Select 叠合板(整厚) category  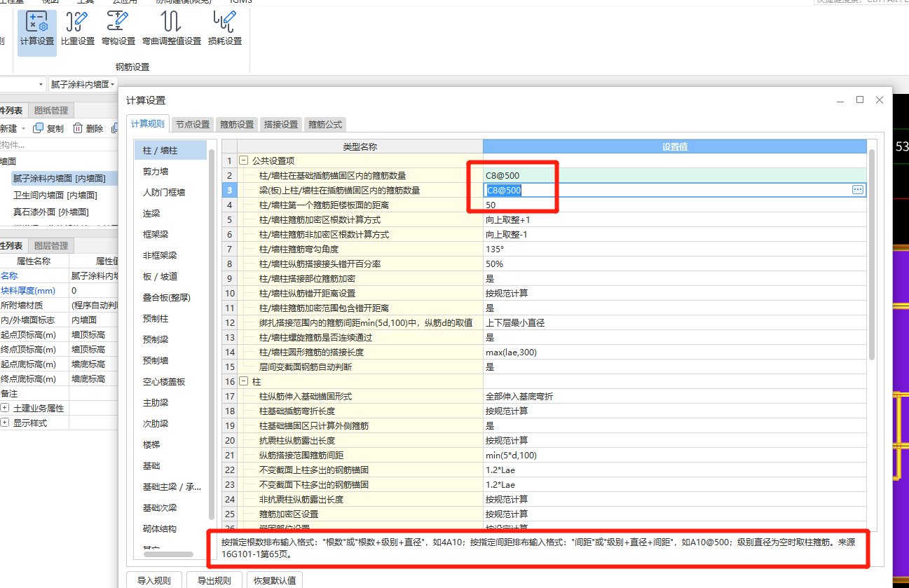[170, 297]
